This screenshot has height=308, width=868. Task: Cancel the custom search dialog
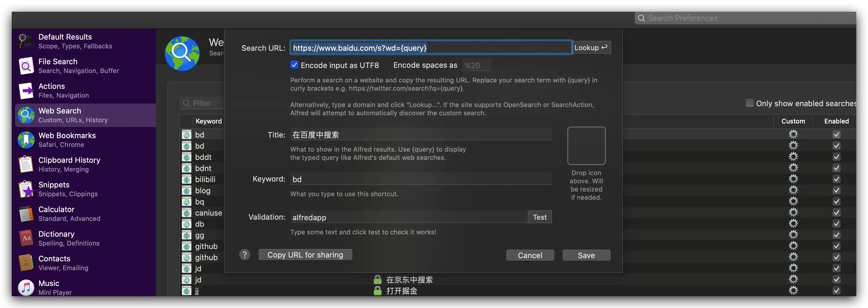[530, 255]
